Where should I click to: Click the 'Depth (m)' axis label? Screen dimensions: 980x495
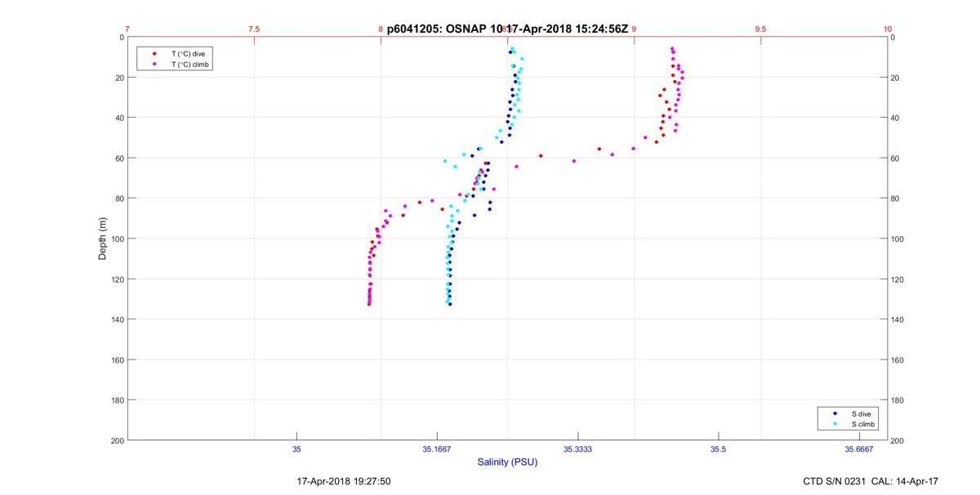(x=104, y=239)
